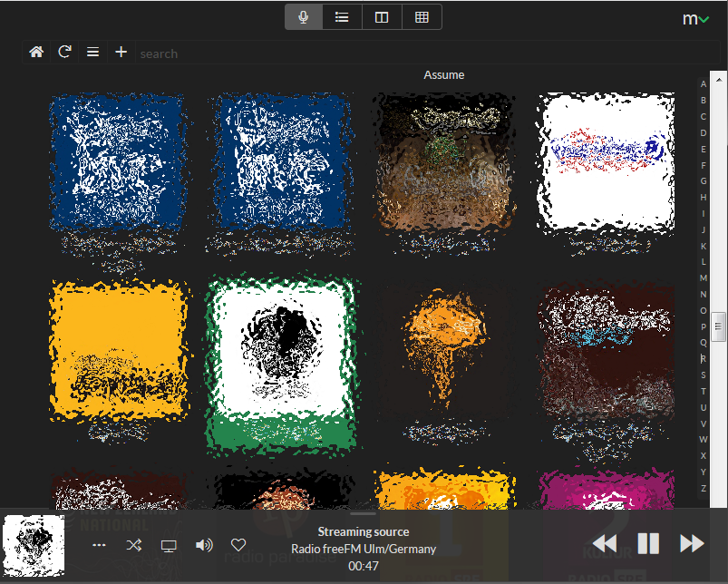The height and width of the screenshot is (584, 728).
Task: Click the now-playing cover thumbnail
Action: (34, 546)
